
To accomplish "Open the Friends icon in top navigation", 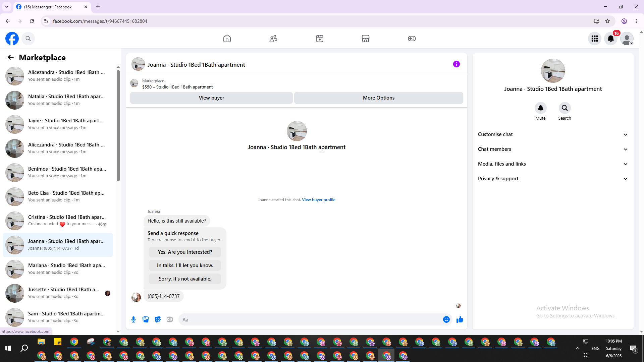I will coord(273,39).
